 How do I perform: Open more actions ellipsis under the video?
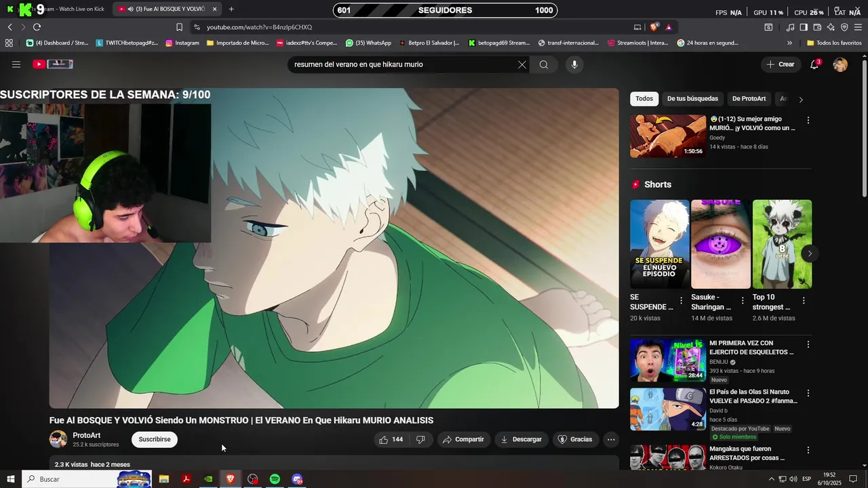coord(611,439)
